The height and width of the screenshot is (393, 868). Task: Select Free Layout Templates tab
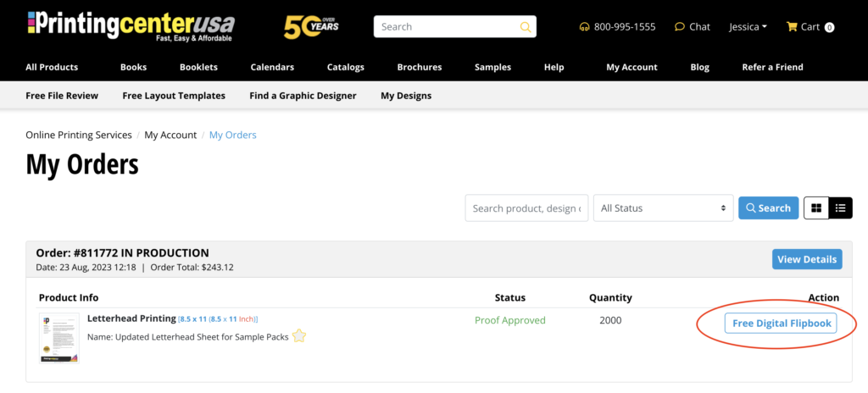tap(174, 96)
